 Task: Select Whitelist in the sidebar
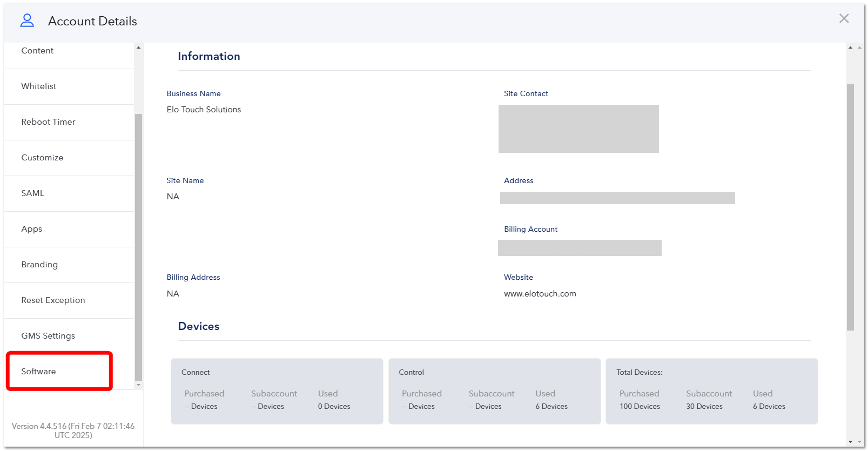[x=69, y=86]
